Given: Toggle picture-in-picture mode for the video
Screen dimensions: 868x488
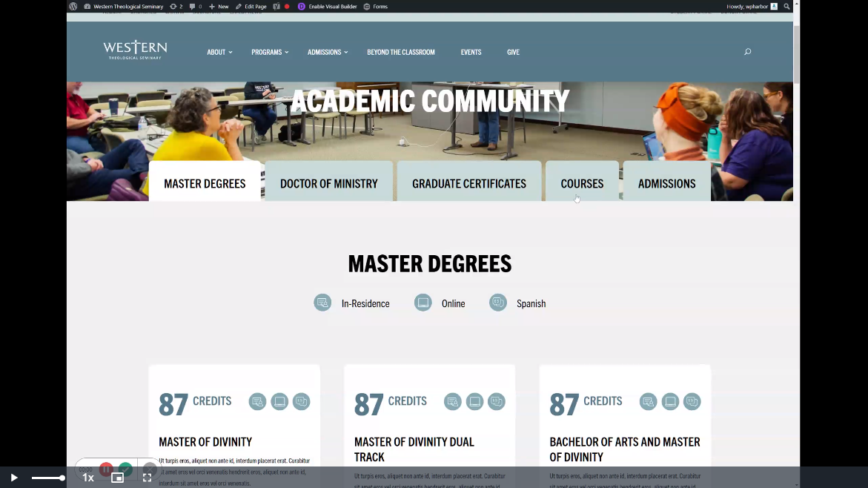Looking at the screenshot, I should click(117, 478).
